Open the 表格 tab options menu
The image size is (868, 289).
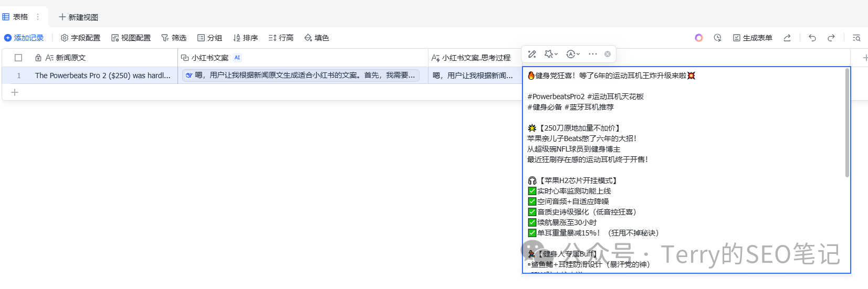pyautogui.click(x=38, y=17)
